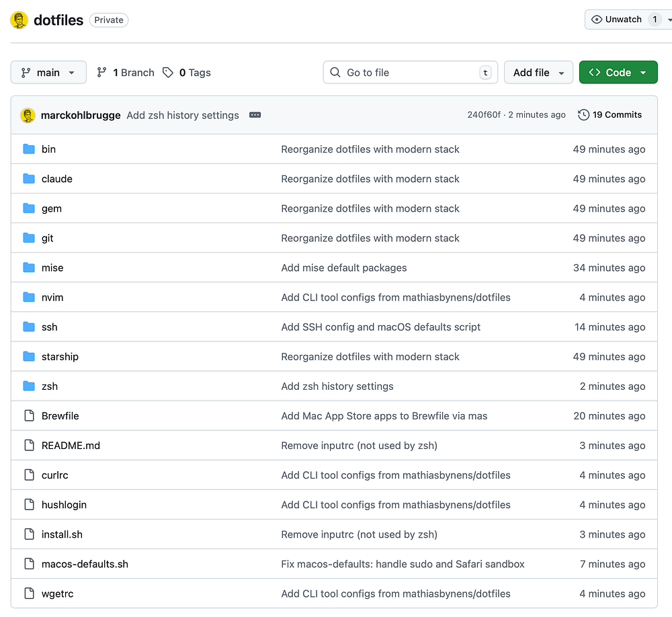Click the bin folder icon
This screenshot has width=672, height=617.
pos(29,149)
